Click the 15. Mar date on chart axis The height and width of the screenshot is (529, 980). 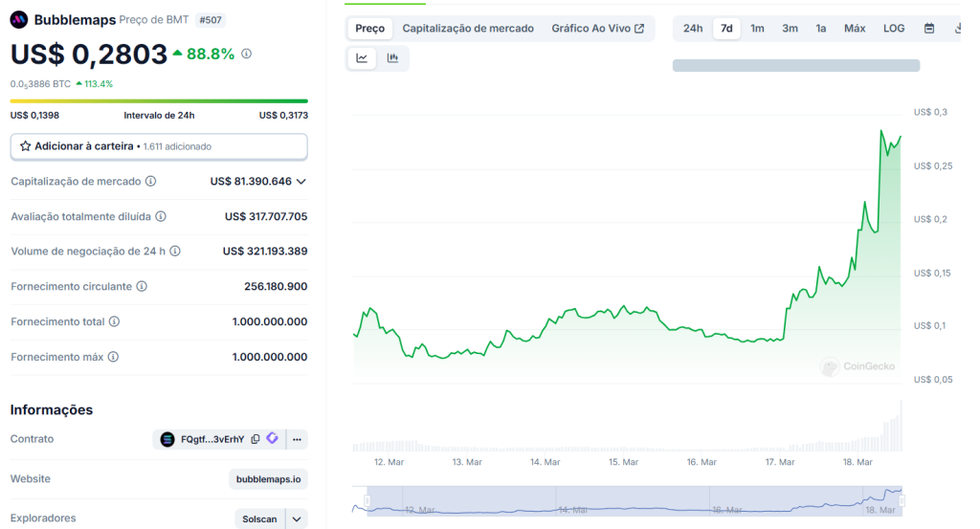point(623,462)
